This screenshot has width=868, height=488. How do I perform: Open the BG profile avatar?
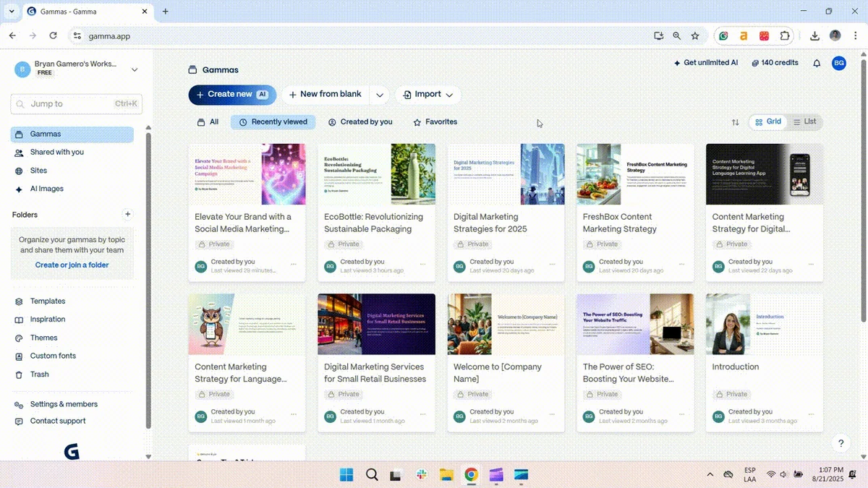coord(838,63)
